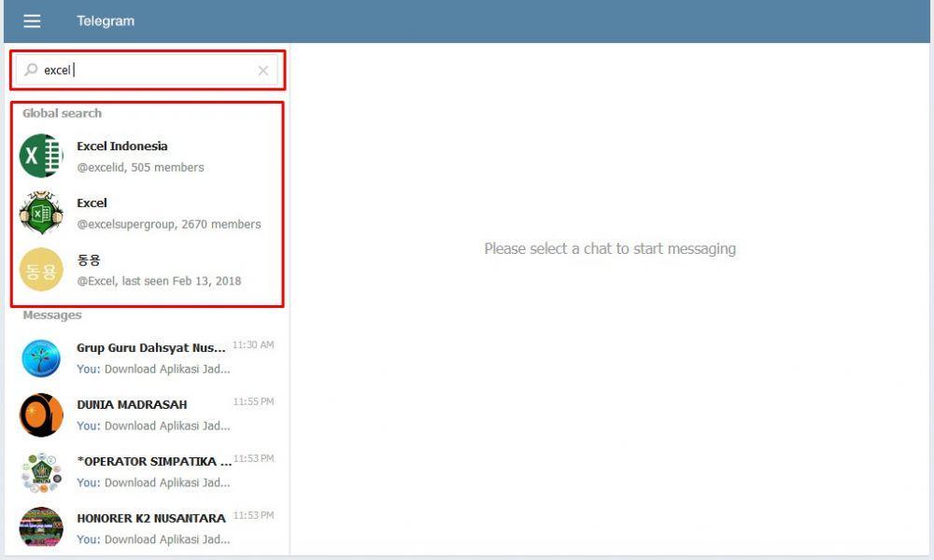The width and height of the screenshot is (934, 560).
Task: Click the 'Messages' section header
Action: point(52,315)
